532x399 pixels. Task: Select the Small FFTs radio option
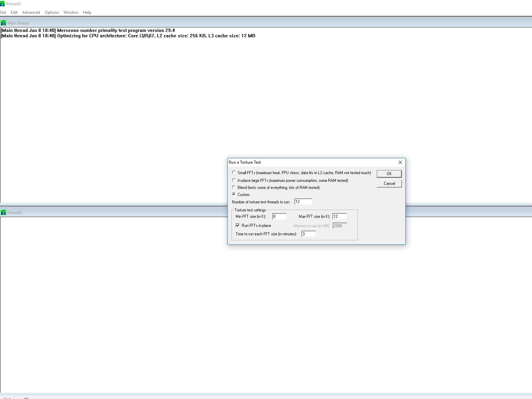tap(234, 172)
